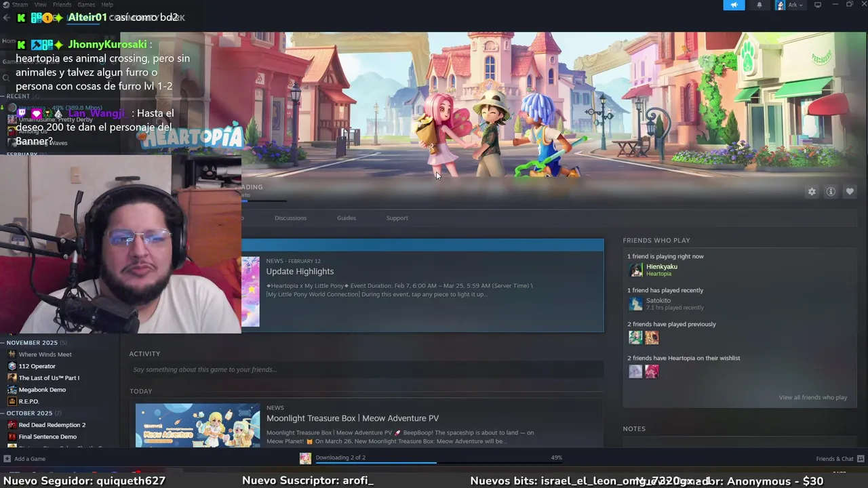The width and height of the screenshot is (868, 488).
Task: Select Red Dead Redemption 2 in library
Action: coord(52,425)
